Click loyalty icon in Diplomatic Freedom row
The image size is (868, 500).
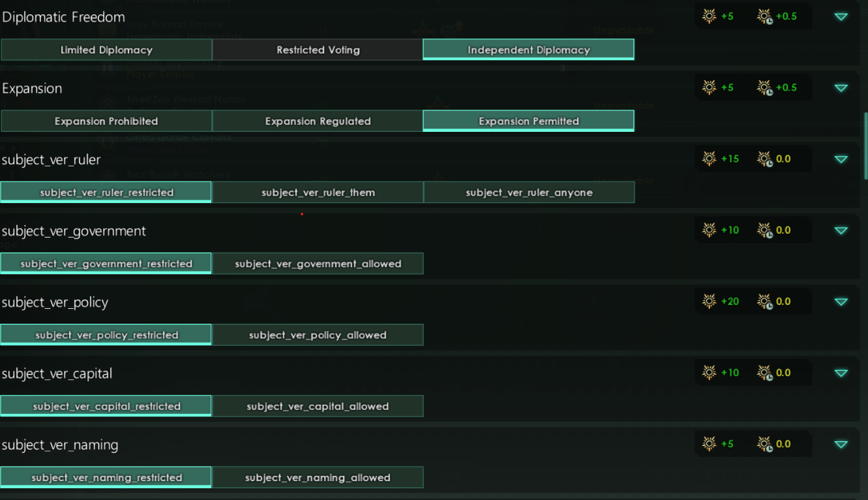(709, 16)
